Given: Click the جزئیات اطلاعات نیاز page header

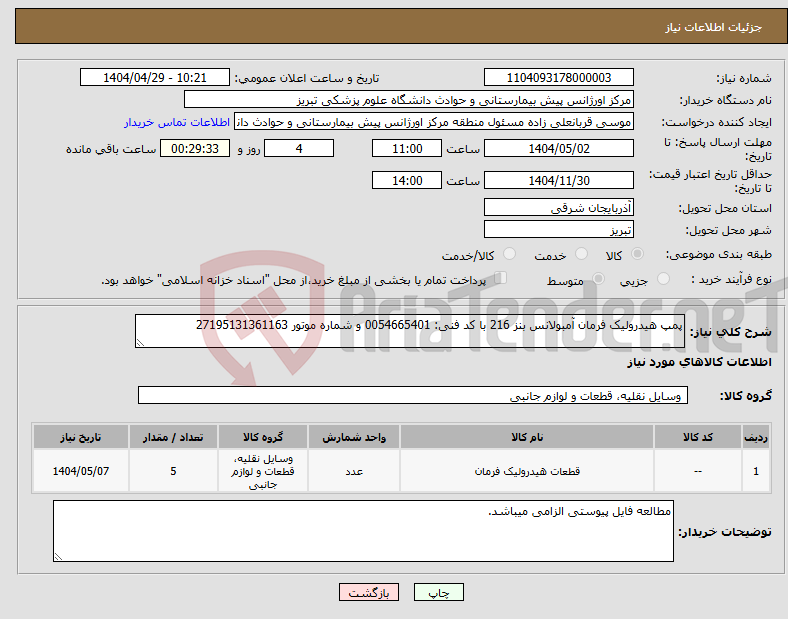Looking at the screenshot, I should 714,27.
